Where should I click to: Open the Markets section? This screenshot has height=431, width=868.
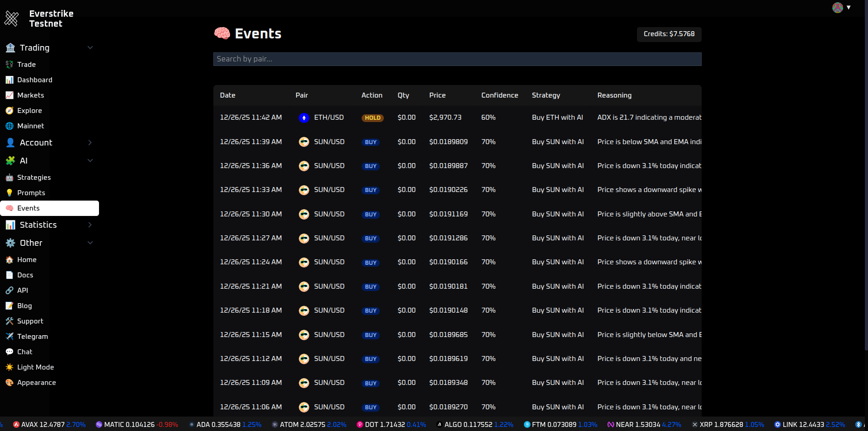(x=31, y=95)
